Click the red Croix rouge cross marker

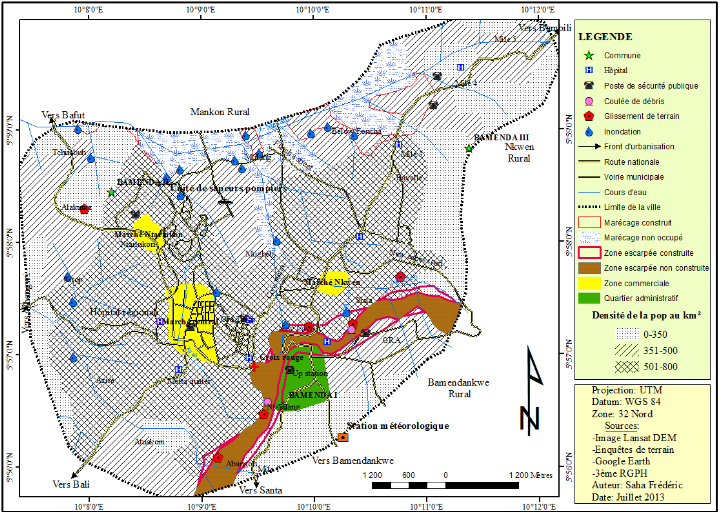[253, 367]
